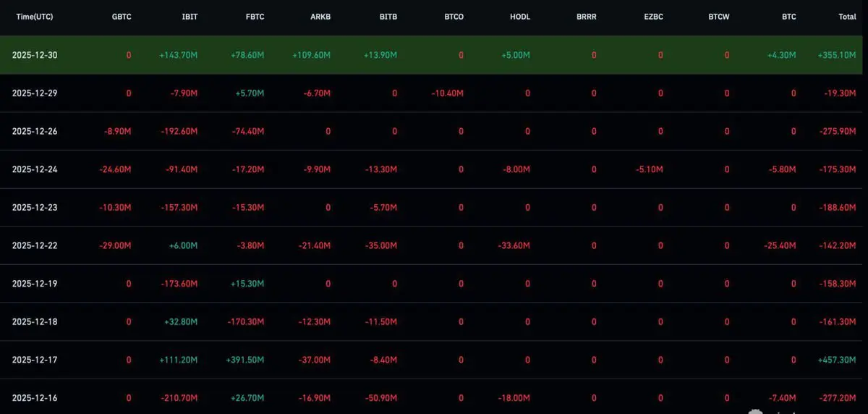The image size is (868, 414).
Task: Select the -91.40M IBIT value
Action: 183,169
